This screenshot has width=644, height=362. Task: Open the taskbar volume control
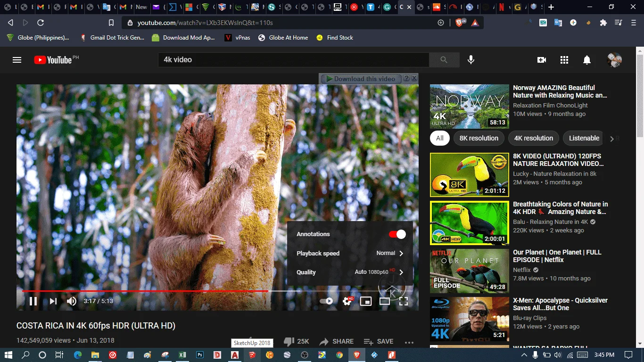[x=558, y=354]
